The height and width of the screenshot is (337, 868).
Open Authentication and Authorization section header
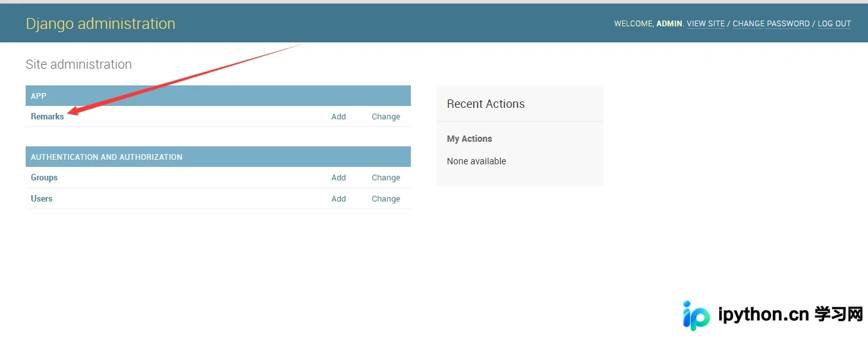pyautogui.click(x=107, y=157)
